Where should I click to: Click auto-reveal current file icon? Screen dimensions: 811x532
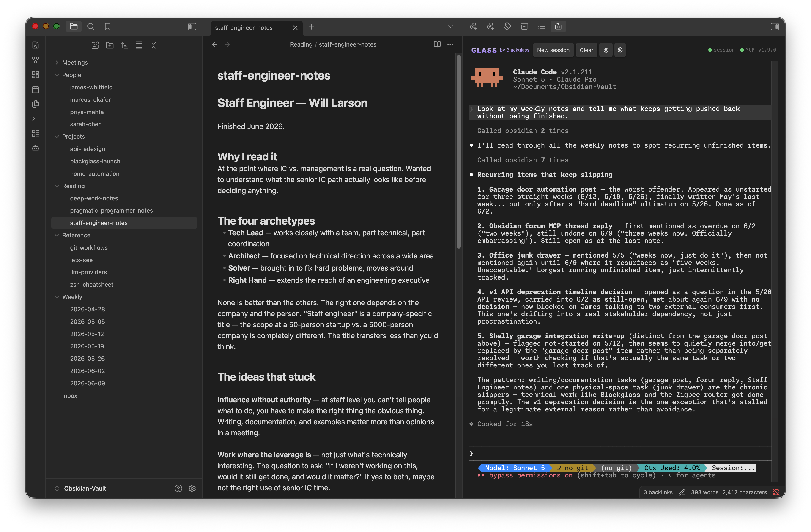pyautogui.click(x=139, y=45)
